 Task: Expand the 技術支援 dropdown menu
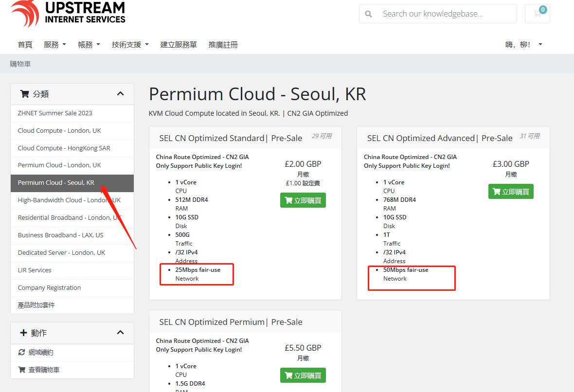tap(130, 45)
